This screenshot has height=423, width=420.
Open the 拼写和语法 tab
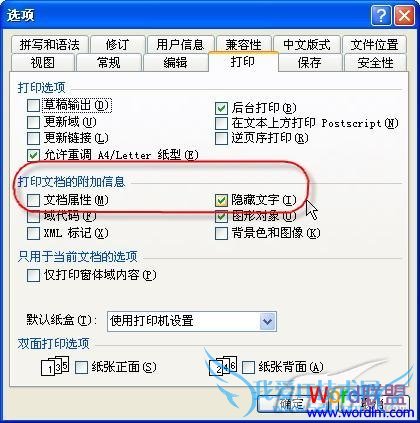[x=50, y=44]
